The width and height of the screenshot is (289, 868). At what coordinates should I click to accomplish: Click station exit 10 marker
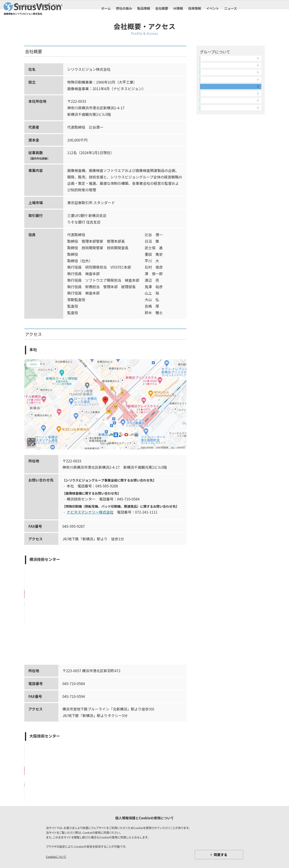(x=103, y=388)
